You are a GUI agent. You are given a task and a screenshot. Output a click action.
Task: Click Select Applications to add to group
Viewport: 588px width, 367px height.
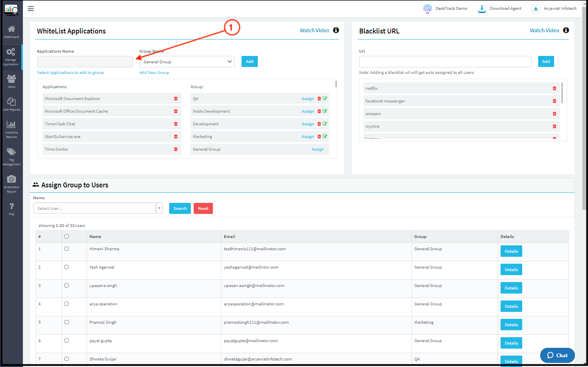click(x=70, y=72)
